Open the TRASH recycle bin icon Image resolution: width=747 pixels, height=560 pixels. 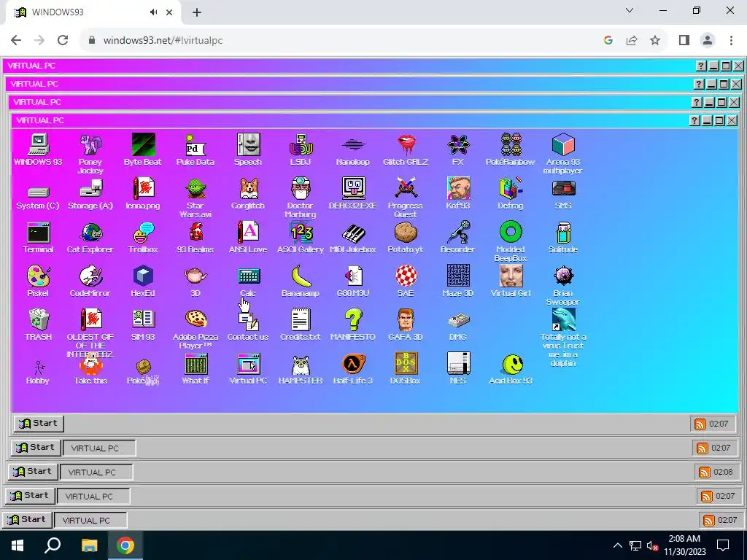38,324
